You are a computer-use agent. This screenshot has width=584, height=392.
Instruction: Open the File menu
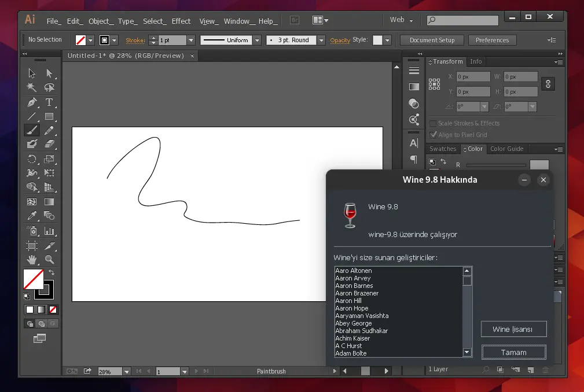[x=54, y=21]
